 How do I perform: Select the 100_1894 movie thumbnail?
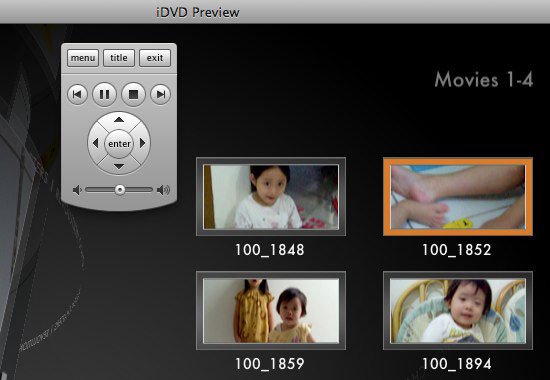(x=458, y=311)
